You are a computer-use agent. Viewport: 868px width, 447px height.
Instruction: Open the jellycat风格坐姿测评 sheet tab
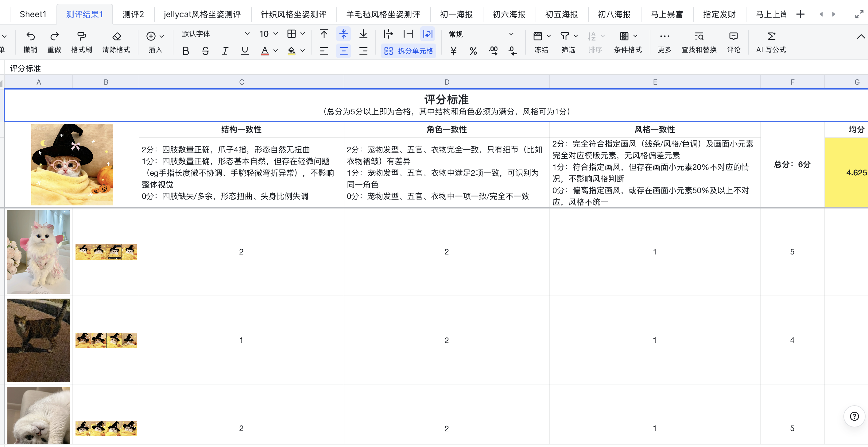pyautogui.click(x=202, y=14)
